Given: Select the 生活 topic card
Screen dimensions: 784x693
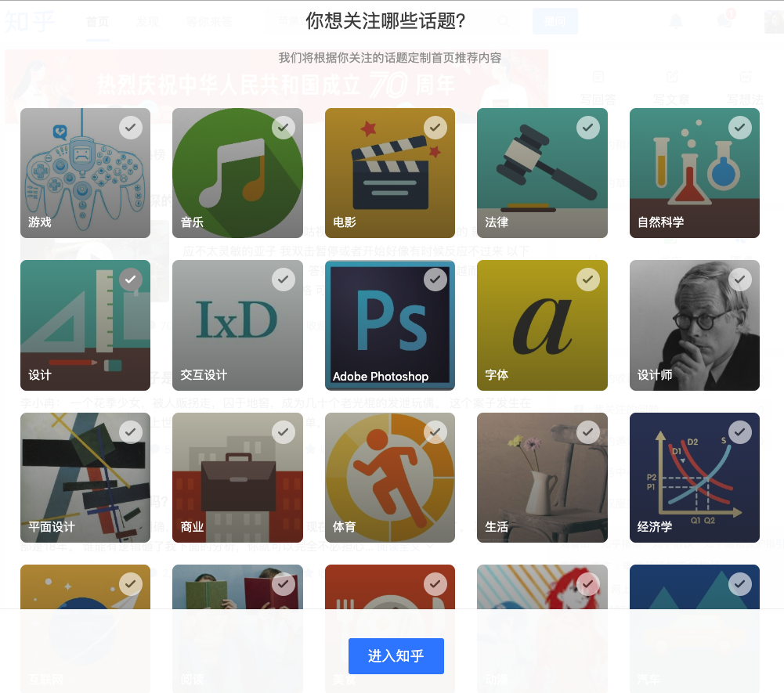Looking at the screenshot, I should click(542, 478).
